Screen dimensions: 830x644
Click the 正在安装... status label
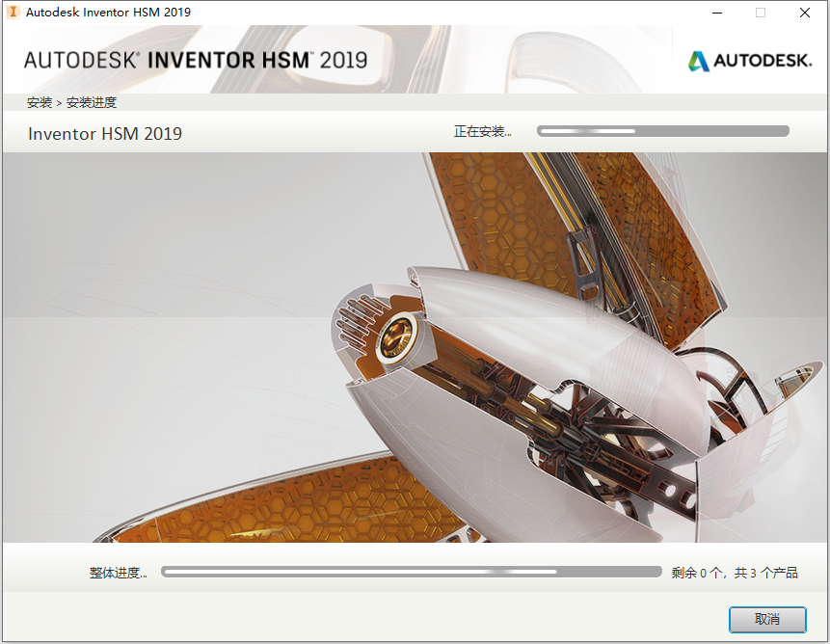pyautogui.click(x=482, y=131)
